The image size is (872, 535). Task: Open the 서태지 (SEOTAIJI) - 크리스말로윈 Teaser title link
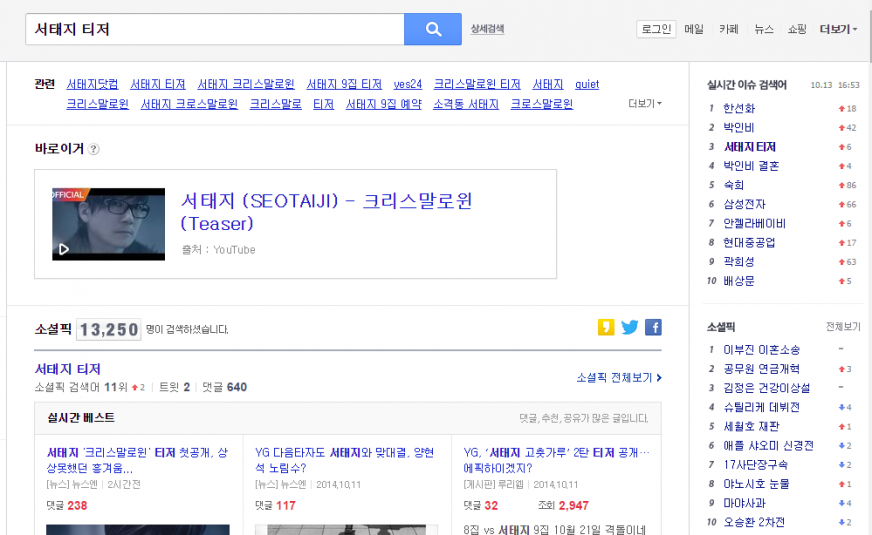(326, 212)
